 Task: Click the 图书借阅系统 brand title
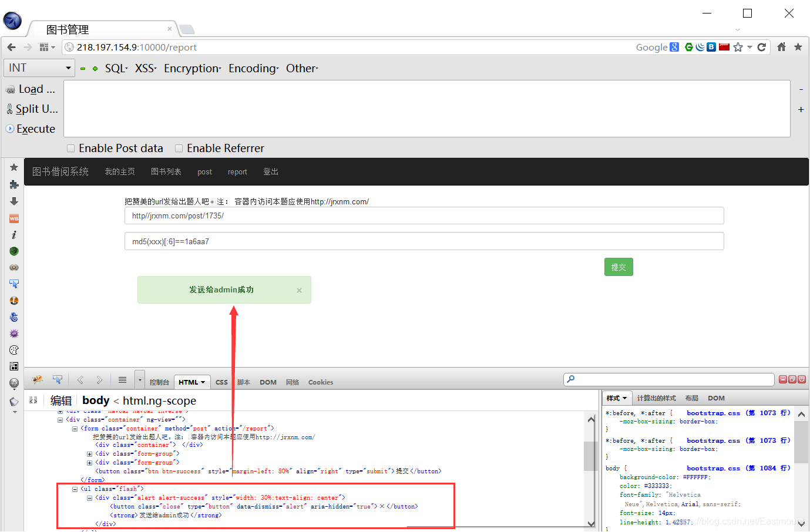coord(61,171)
